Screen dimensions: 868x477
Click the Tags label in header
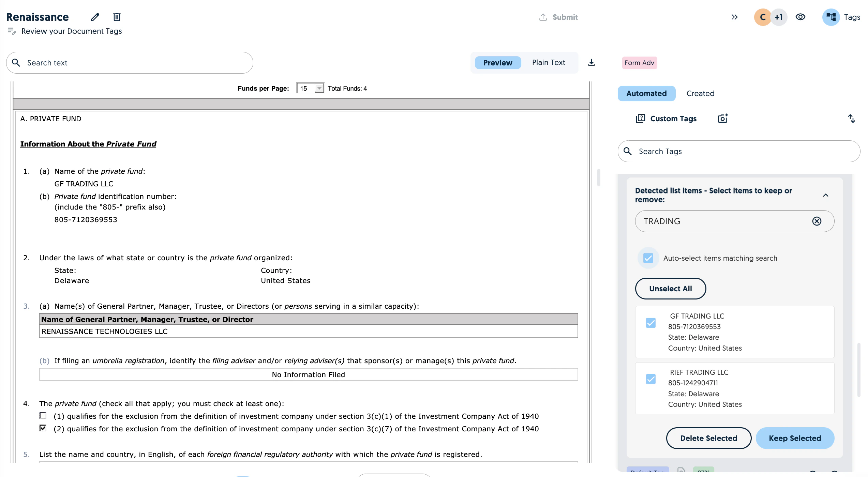[x=852, y=17]
